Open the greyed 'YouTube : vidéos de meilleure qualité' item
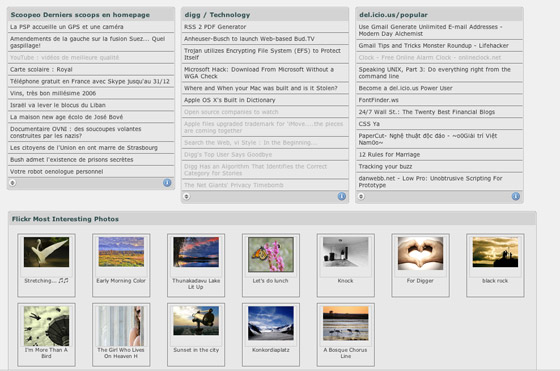 (64, 57)
